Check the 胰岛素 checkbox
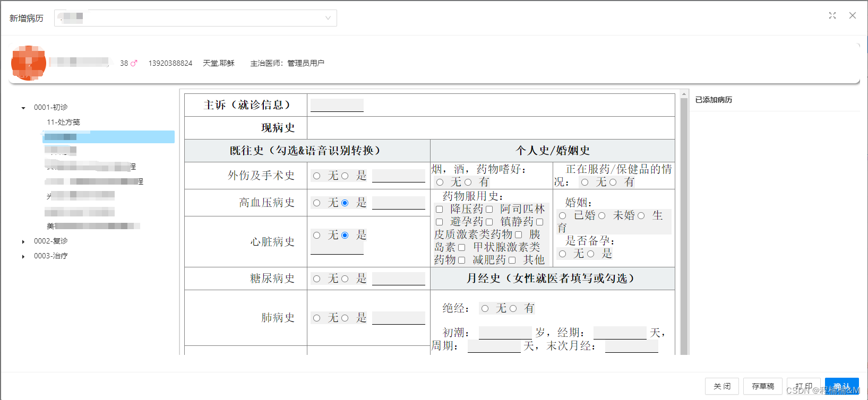 click(519, 234)
